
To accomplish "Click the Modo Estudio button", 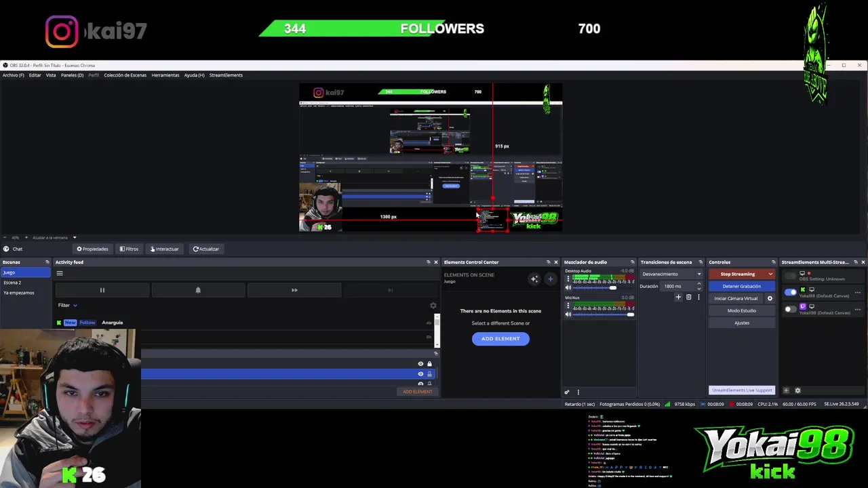I will [x=742, y=310].
